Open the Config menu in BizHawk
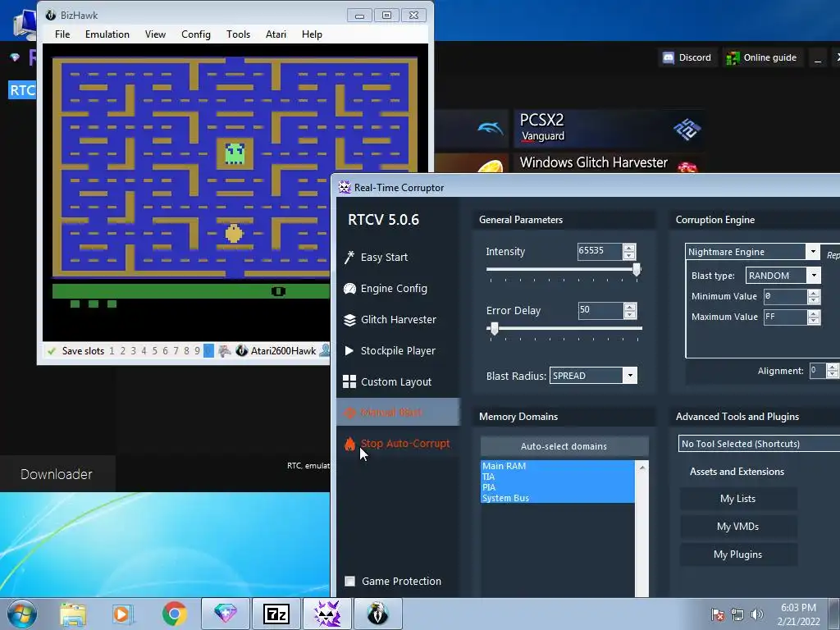 tap(196, 34)
